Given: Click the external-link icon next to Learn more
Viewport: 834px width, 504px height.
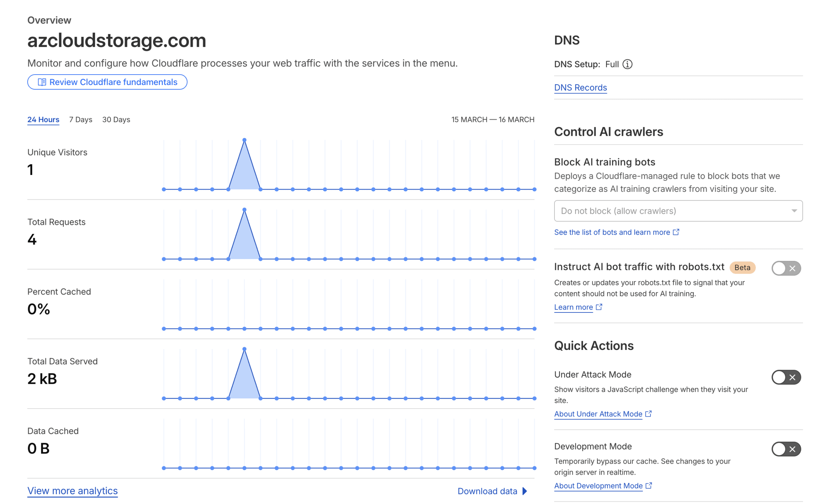Looking at the screenshot, I should (599, 307).
